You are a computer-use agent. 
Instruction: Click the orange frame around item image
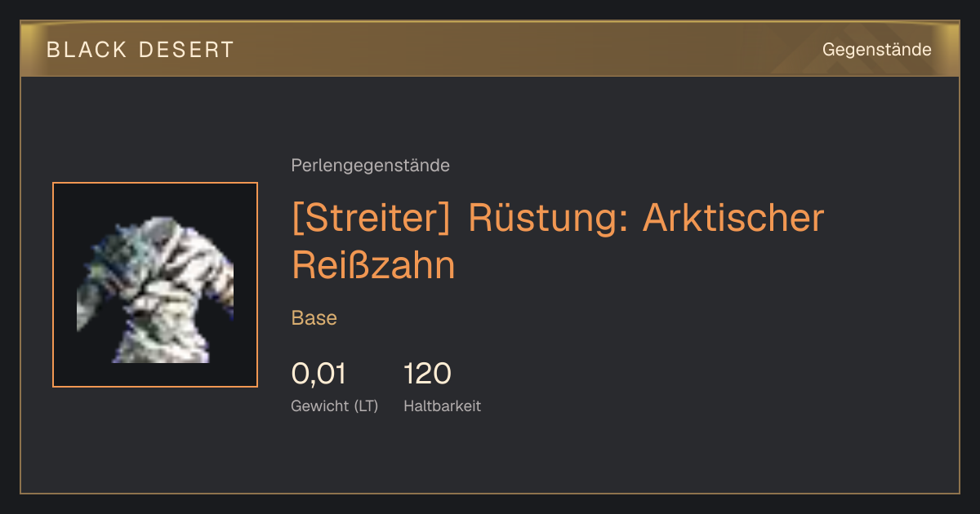(155, 183)
